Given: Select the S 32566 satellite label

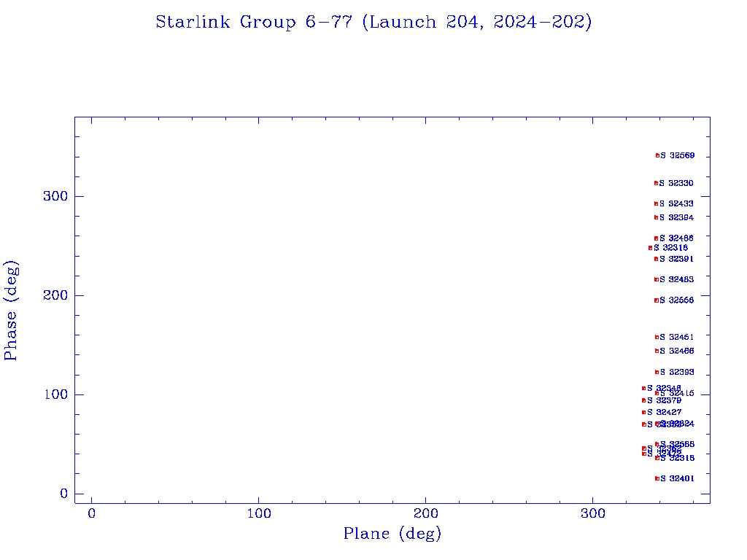Looking at the screenshot, I should [676, 300].
